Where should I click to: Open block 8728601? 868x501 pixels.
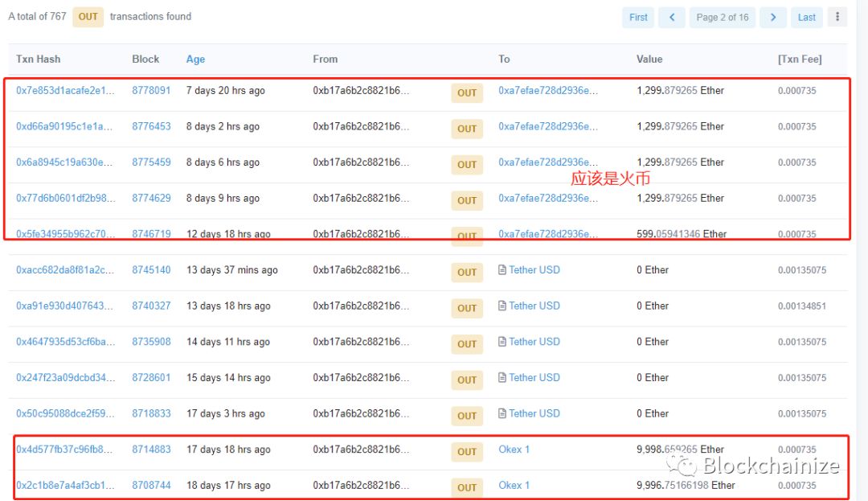tap(151, 377)
